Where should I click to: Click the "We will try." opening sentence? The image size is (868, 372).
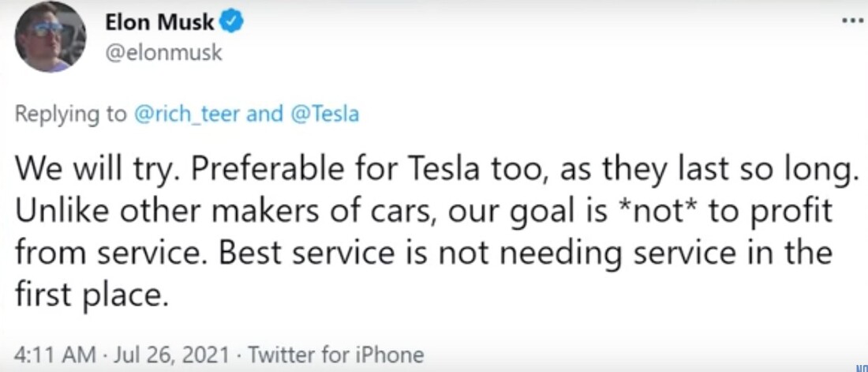coord(85,171)
